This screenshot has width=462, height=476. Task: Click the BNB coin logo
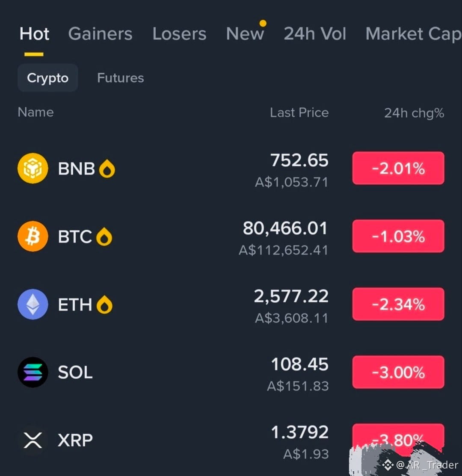click(33, 168)
